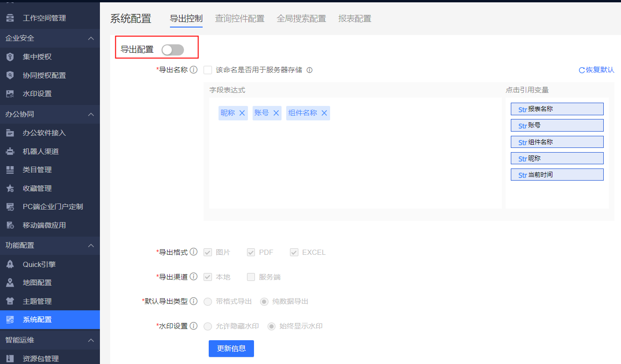Screen dimensions: 621x364
Task: Click the 水印设置 image icon
Action: (10, 94)
